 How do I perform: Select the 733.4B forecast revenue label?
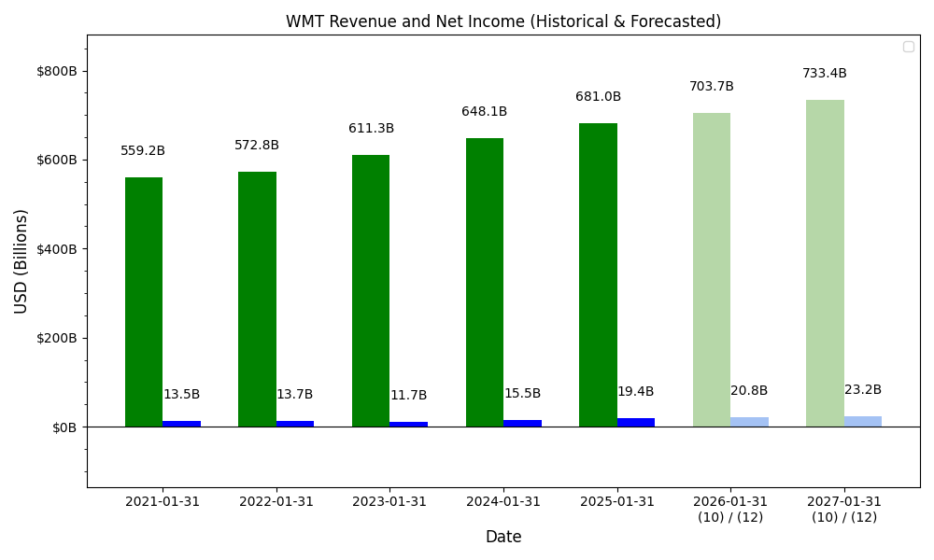click(825, 73)
